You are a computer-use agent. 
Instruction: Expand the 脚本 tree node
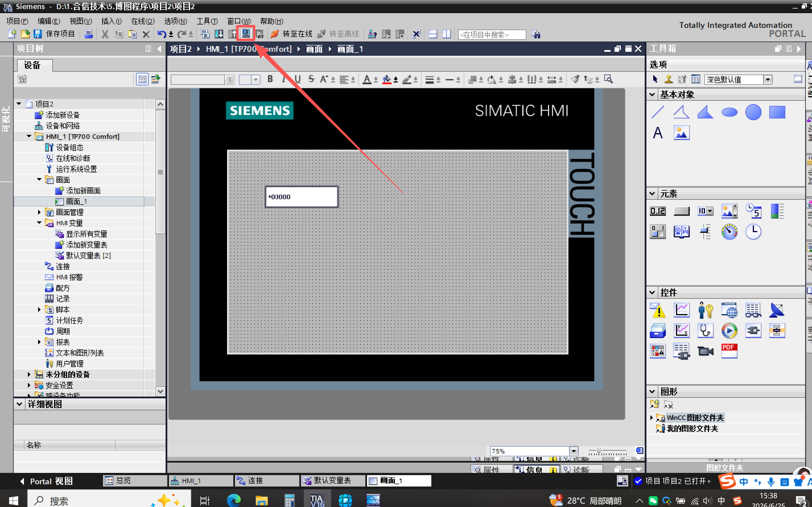point(39,309)
